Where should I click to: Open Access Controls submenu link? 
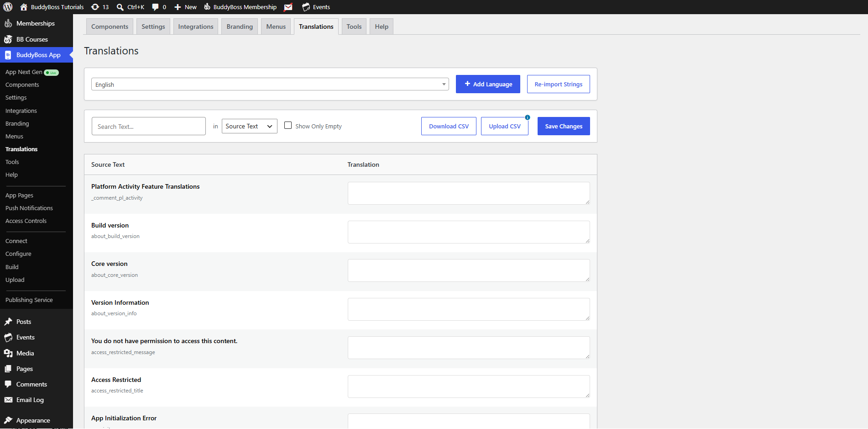26,221
